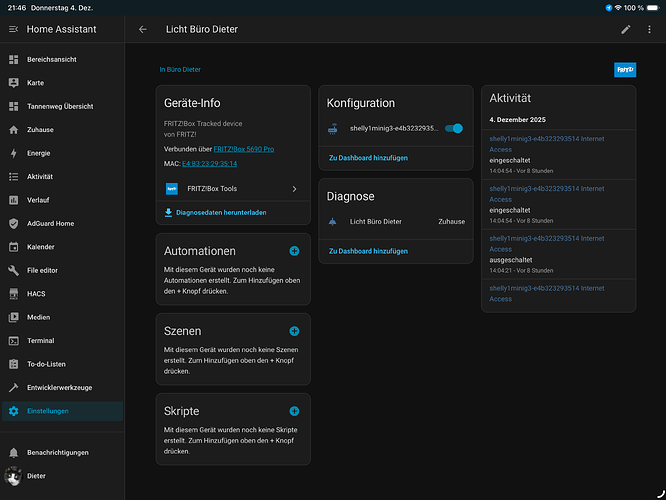Open the In Büro Dieter area link
666x500 pixels.
pos(180,70)
